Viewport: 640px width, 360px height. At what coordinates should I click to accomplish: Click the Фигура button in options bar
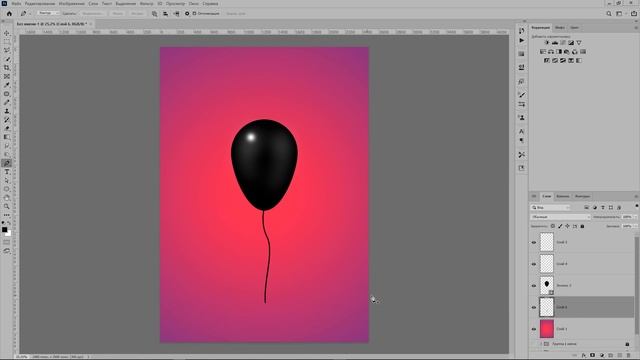(x=137, y=13)
